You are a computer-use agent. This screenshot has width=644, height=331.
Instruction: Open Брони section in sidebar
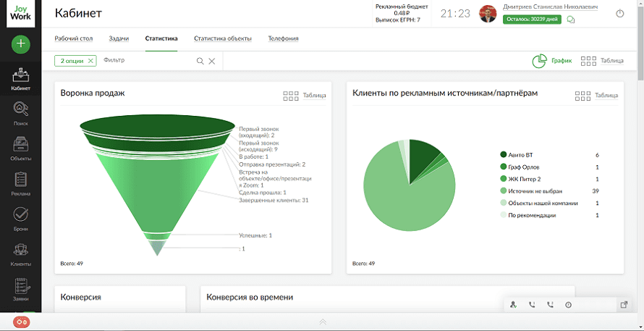(20, 218)
